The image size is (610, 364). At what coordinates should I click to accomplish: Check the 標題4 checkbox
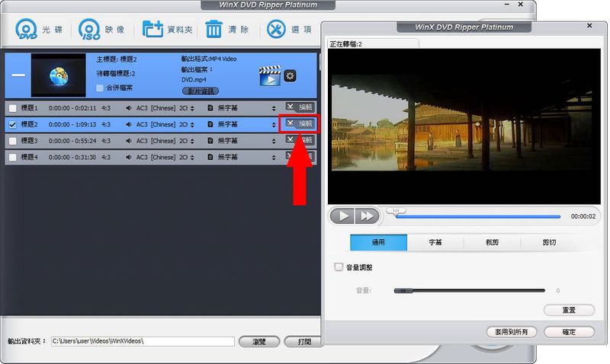12,158
